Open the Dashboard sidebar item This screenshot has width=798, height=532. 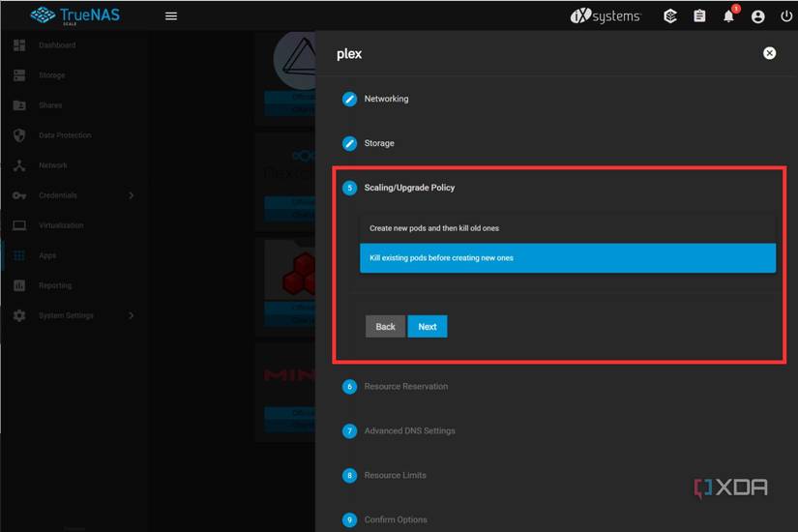point(57,44)
